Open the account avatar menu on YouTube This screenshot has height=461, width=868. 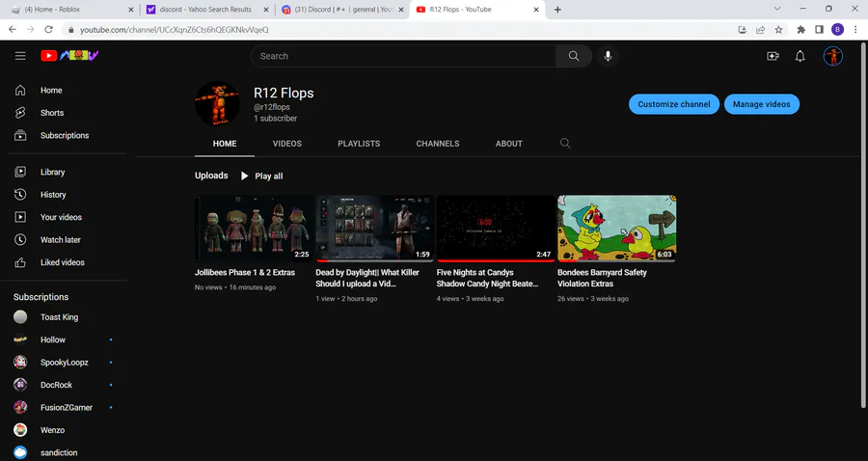(833, 56)
